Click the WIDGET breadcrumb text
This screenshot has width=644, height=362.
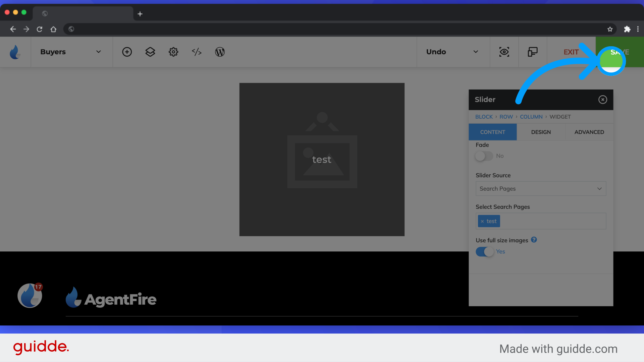tap(560, 117)
